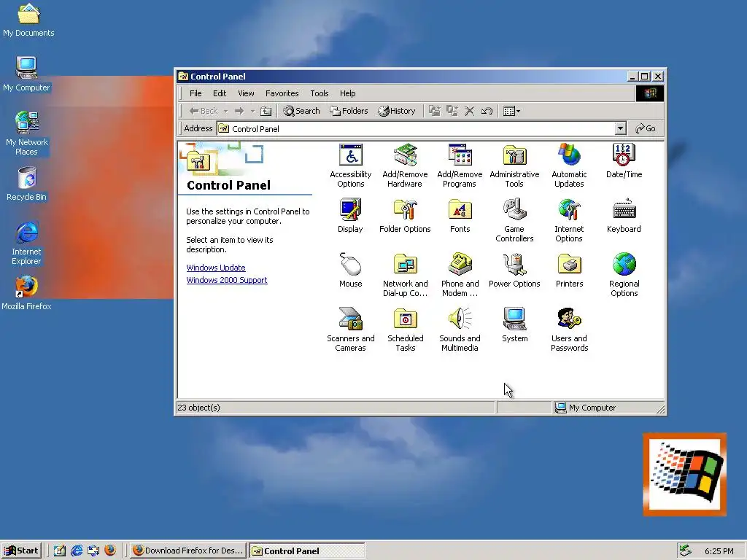This screenshot has height=560, width=747.
Task: Open Add/Remove Programs applet
Action: [x=460, y=166]
